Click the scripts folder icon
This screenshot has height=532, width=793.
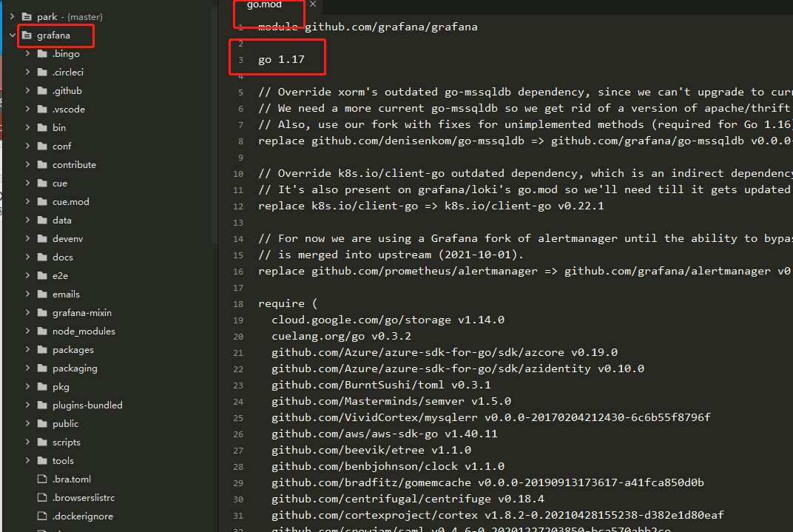coord(42,442)
